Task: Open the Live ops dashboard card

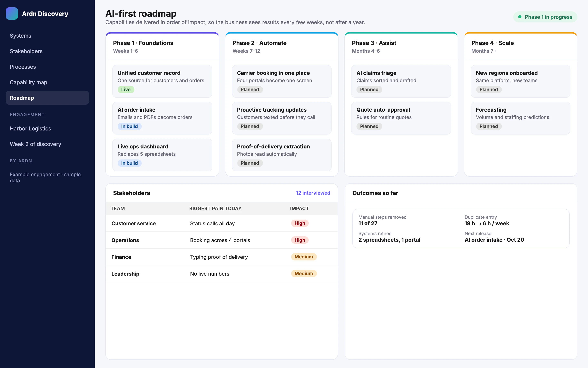Action: pos(162,155)
